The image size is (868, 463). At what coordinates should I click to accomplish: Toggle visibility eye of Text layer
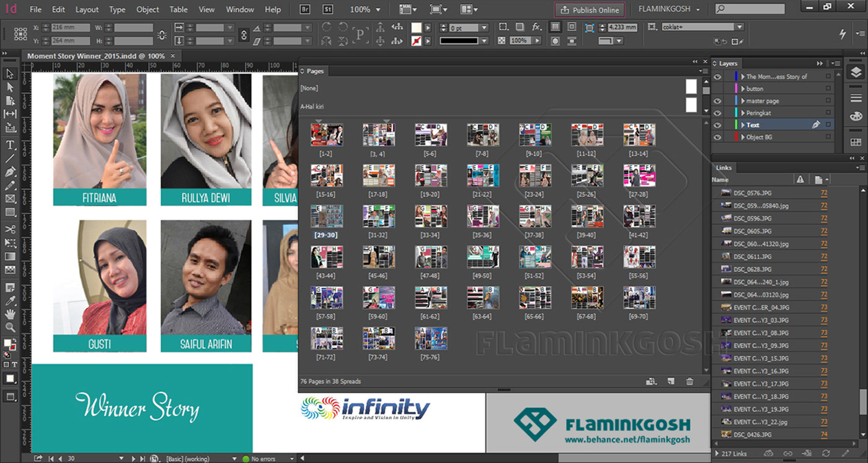tap(717, 125)
